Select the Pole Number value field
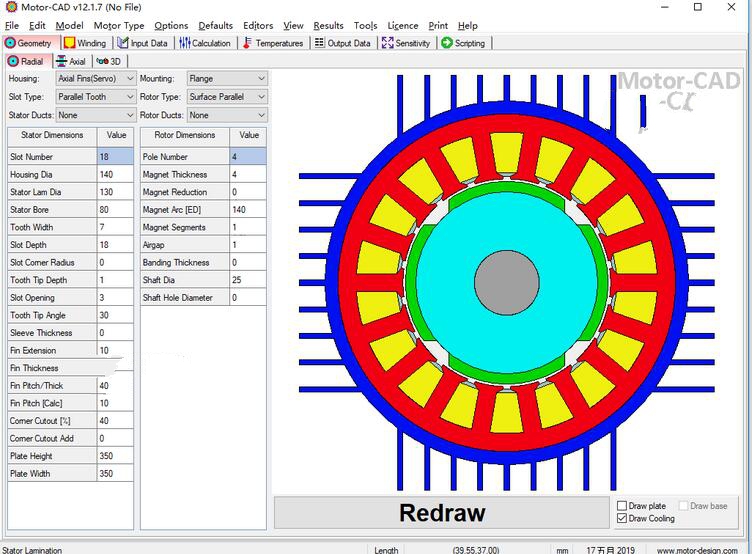Screen dimensions: 753x554 (248, 157)
